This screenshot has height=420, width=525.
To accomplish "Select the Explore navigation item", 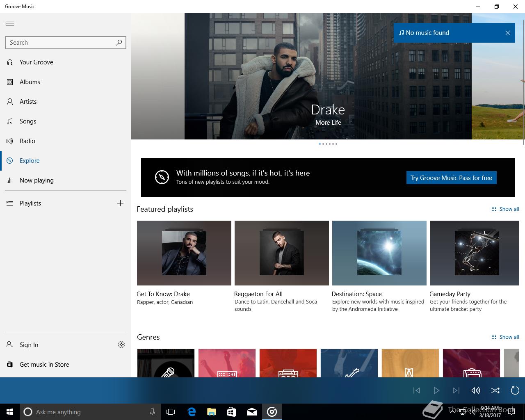I will [x=66, y=161].
